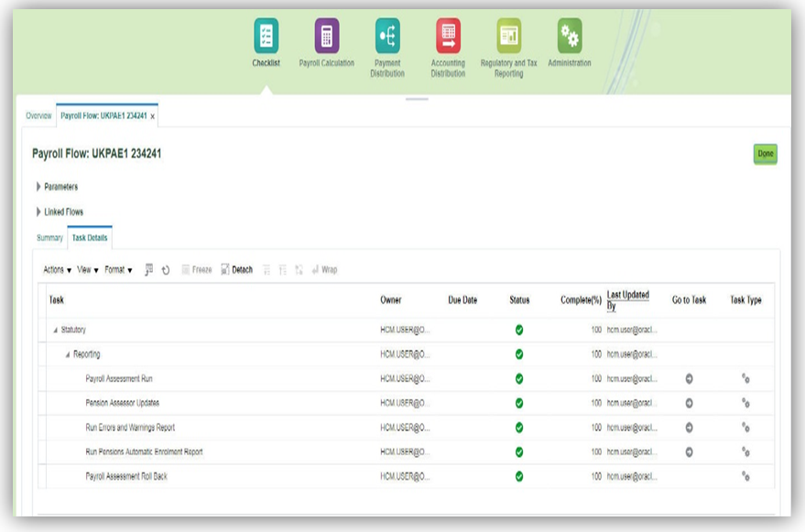This screenshot has width=805, height=532.
Task: Switch to the Overview tab
Action: (x=38, y=116)
